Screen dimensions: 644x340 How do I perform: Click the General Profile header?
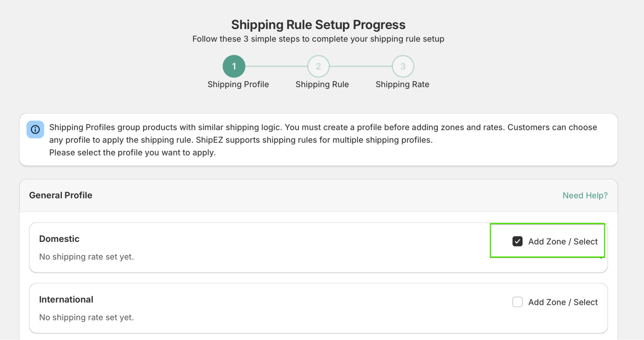(61, 195)
